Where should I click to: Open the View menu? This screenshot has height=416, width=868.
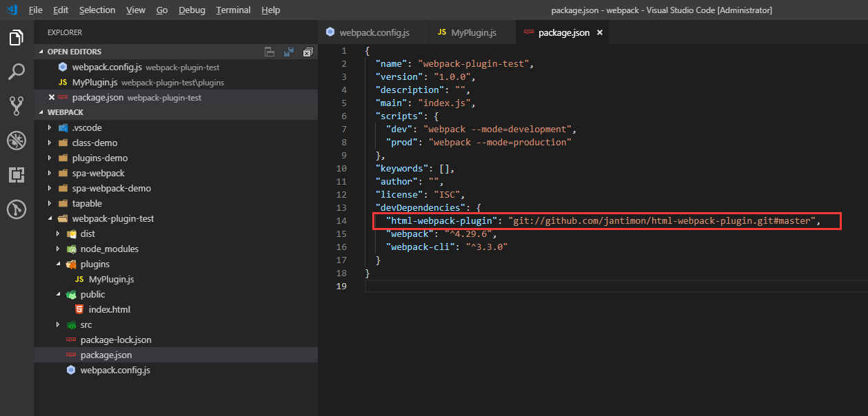coord(136,10)
